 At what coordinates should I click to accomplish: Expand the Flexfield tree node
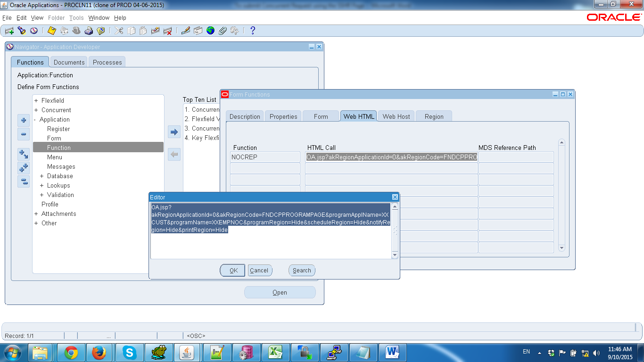36,100
